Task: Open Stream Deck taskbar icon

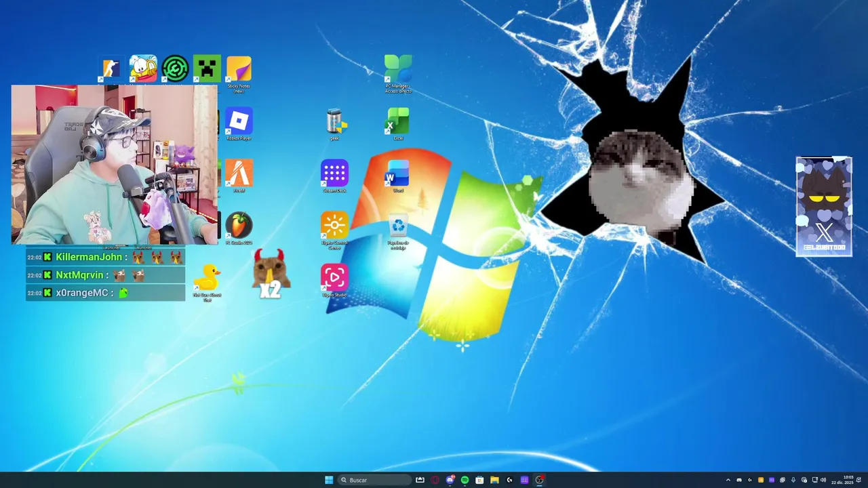Action: 524,480
